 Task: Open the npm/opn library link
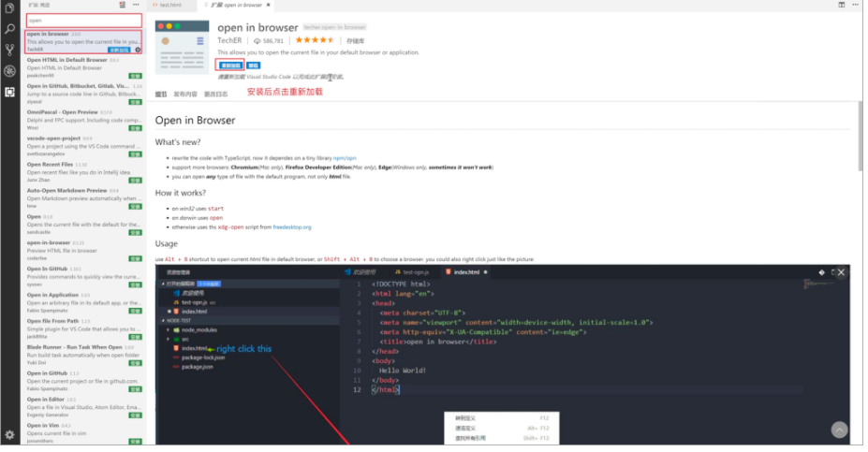point(345,158)
